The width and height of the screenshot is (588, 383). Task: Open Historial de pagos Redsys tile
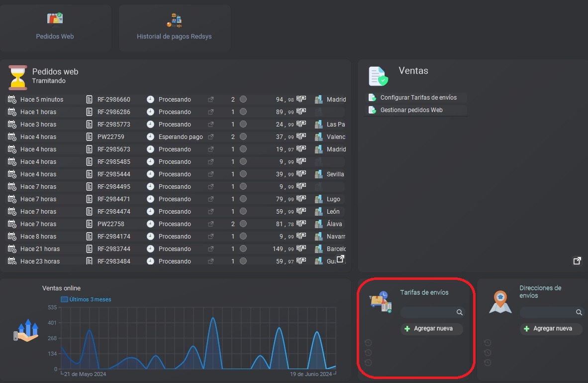click(174, 27)
